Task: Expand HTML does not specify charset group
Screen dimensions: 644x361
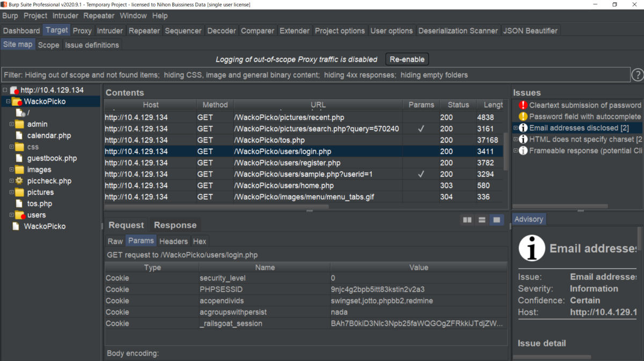Action: [x=516, y=139]
